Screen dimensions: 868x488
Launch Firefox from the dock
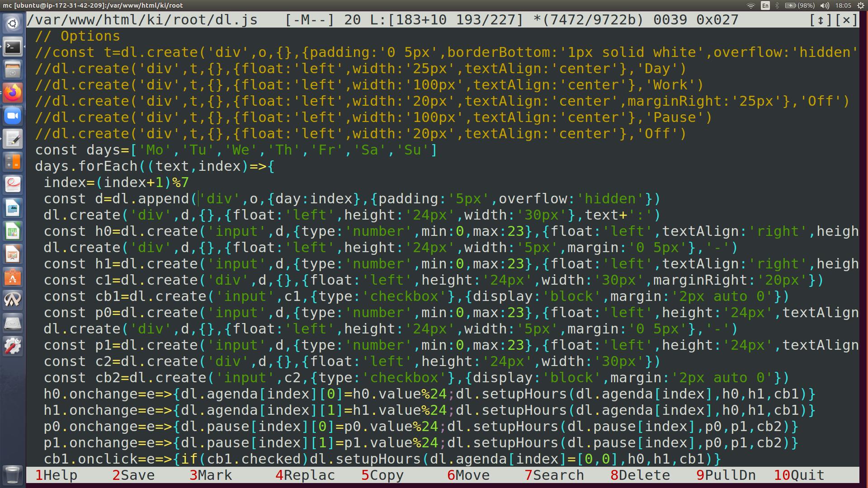tap(13, 93)
